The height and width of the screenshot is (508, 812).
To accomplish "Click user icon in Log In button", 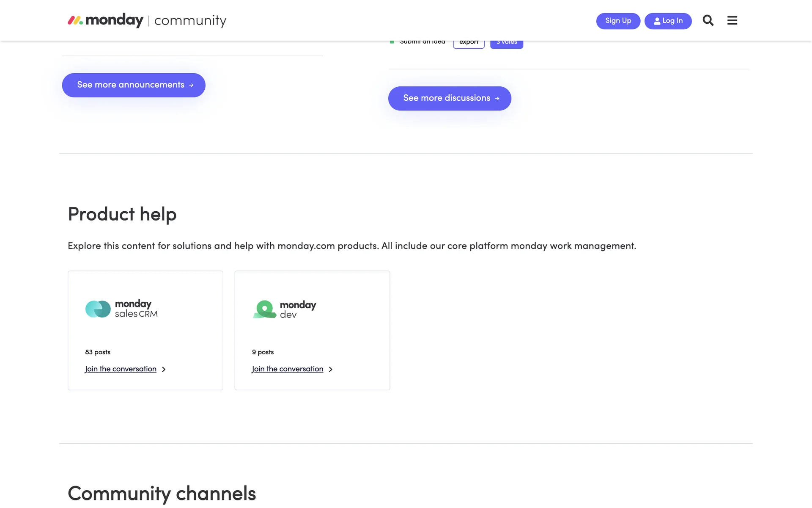I will (657, 21).
